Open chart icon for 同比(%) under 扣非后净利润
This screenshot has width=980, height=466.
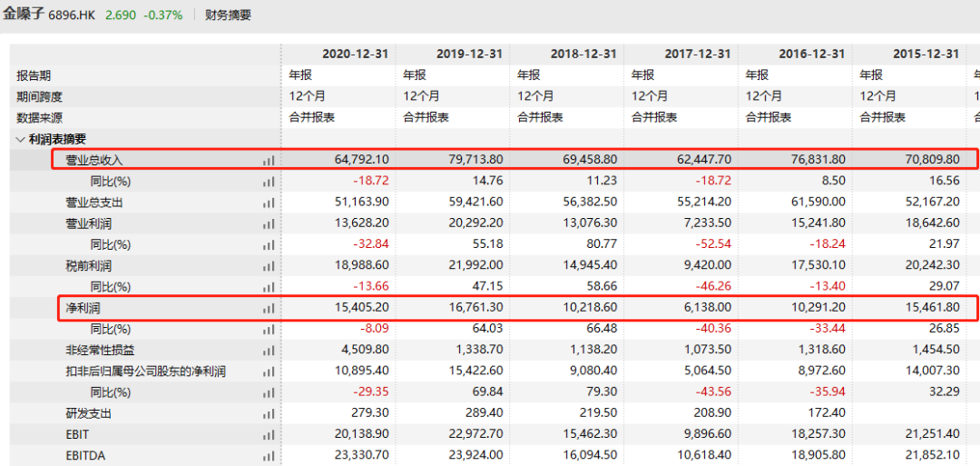(x=269, y=392)
